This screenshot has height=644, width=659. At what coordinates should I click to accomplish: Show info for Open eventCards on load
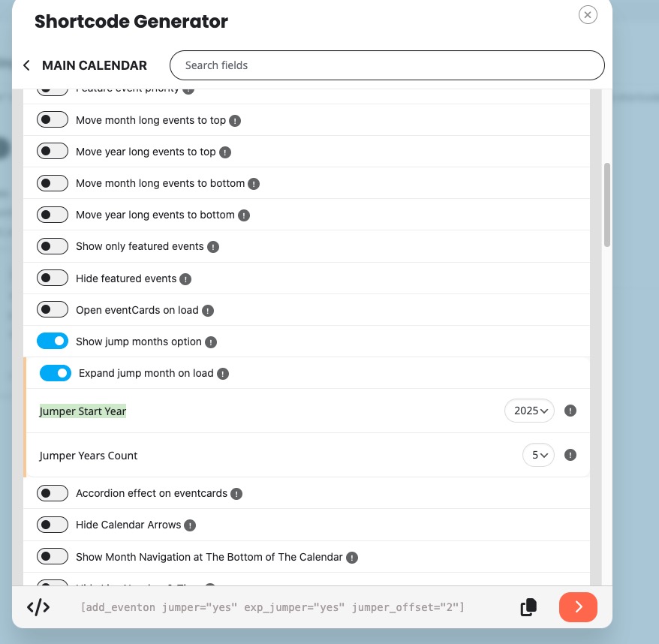pyautogui.click(x=208, y=311)
